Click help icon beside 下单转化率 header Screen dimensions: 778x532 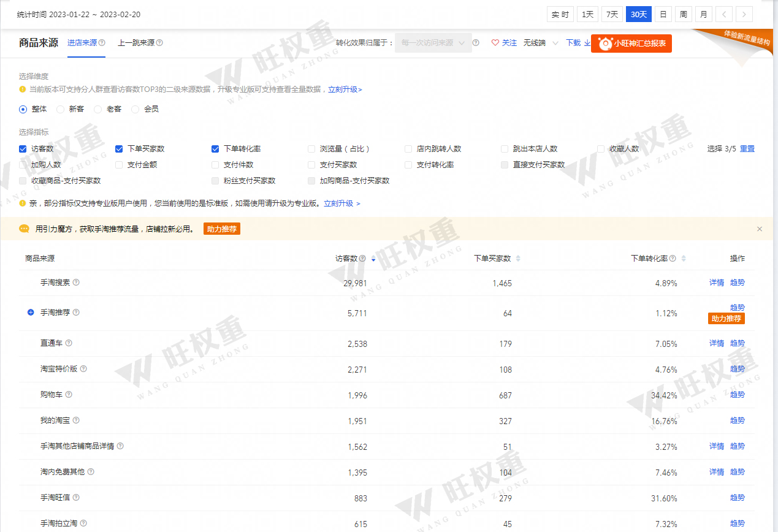click(673, 259)
